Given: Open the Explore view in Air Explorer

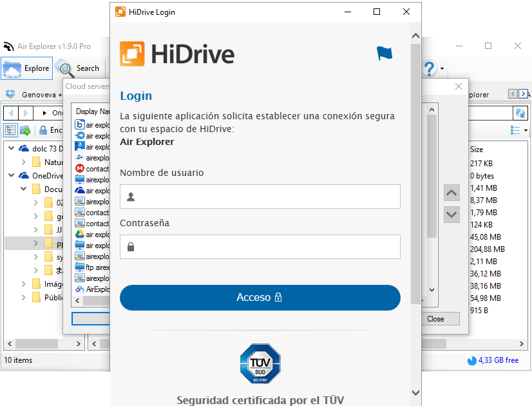Looking at the screenshot, I should coord(27,68).
